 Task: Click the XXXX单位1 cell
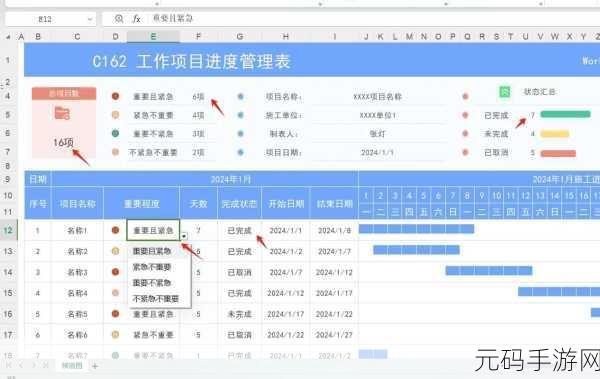point(377,115)
